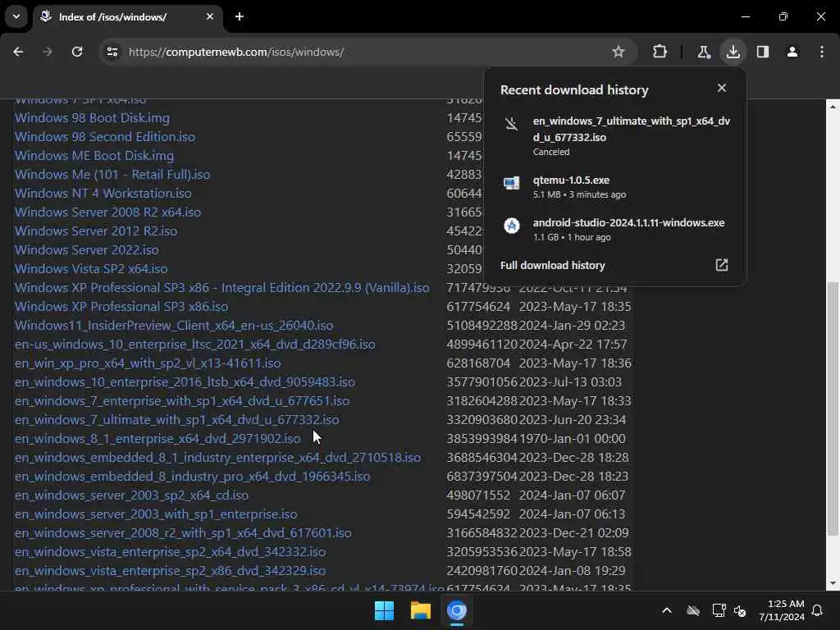Open Chrome three-dot menu
Screen dimensions: 840x630
[822, 52]
